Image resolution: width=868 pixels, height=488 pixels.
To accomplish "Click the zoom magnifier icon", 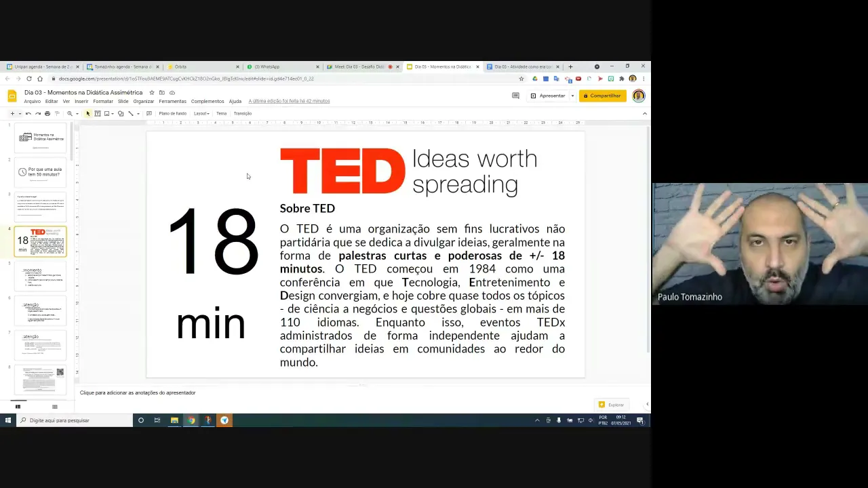I will 69,113.
